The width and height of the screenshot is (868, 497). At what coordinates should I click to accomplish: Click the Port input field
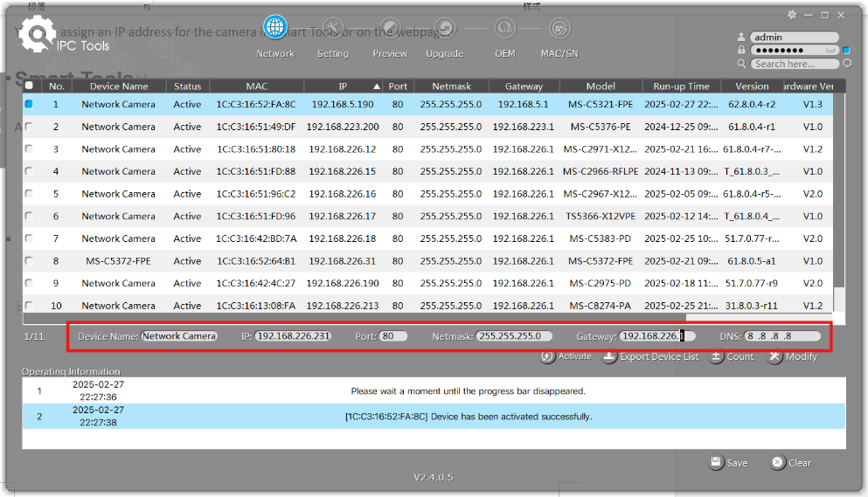(x=393, y=336)
